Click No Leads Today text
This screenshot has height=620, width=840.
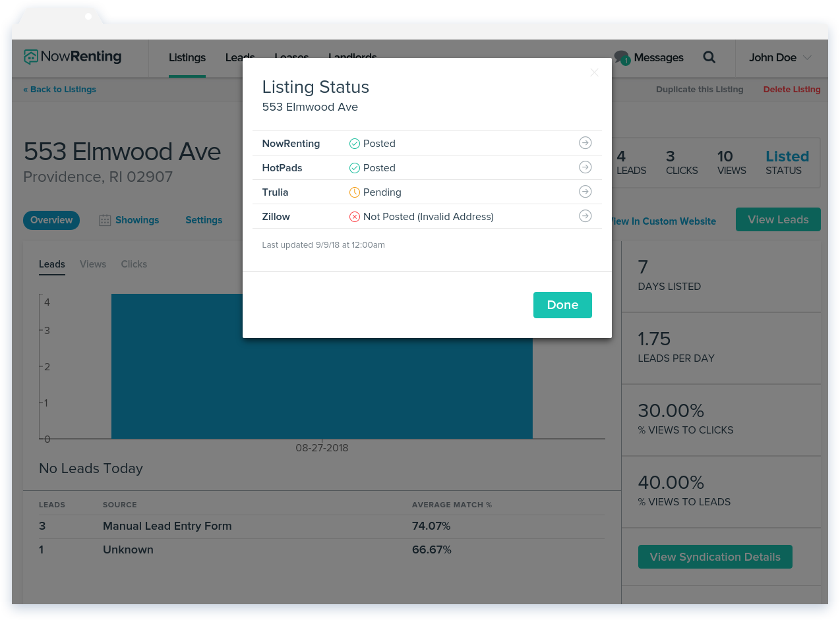[91, 468]
